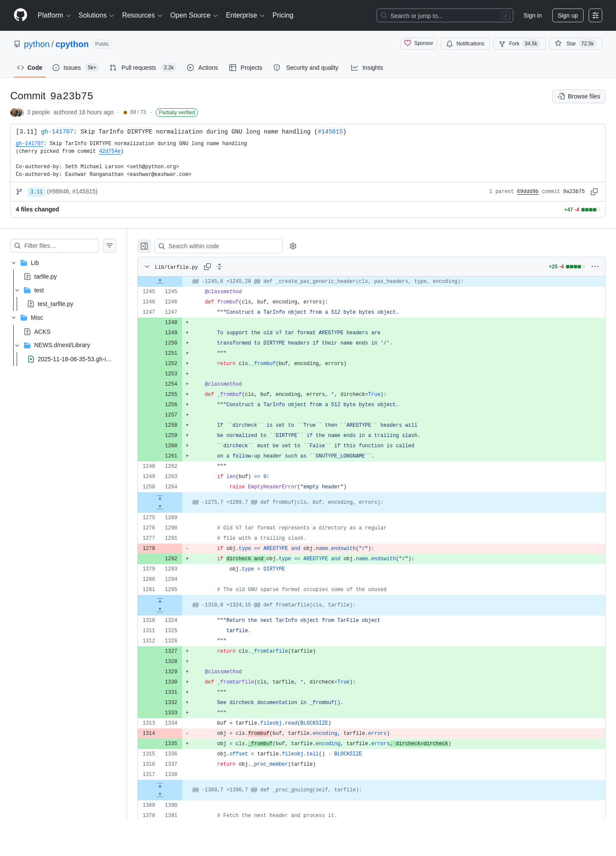Collapse the Lib folder in file tree

click(14, 263)
